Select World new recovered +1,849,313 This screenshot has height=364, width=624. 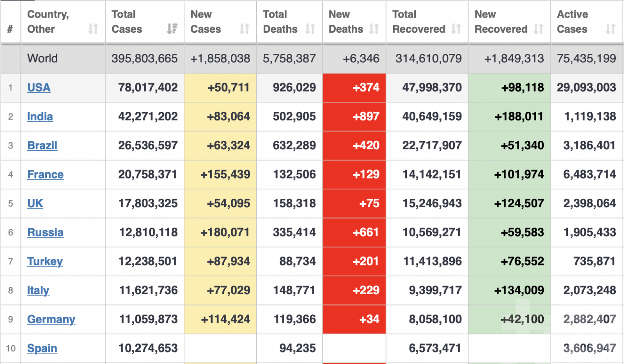pos(514,58)
